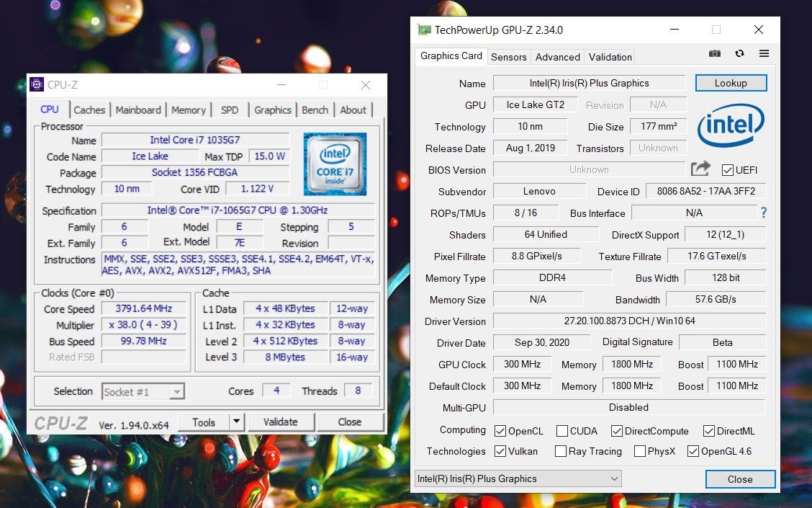Click the Release Date value Aug 1, 2019
This screenshot has width=812, height=508.
point(531,148)
